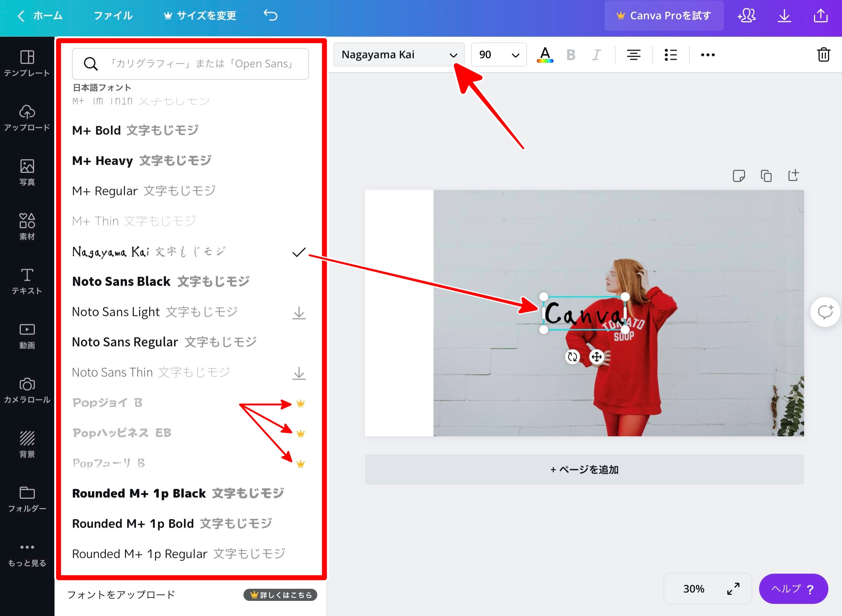
Task: Open the 30% zoom control
Action: [x=694, y=589]
